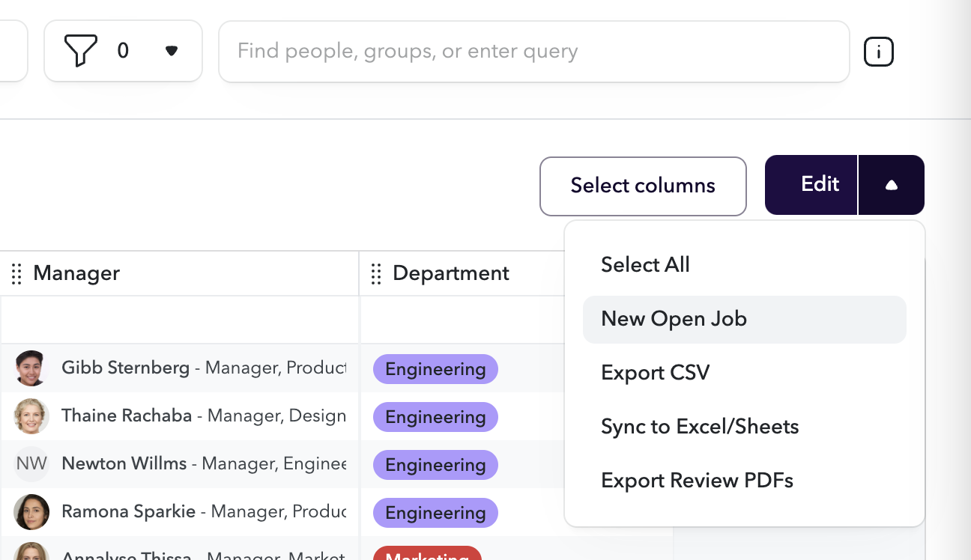Click the Manager column drag handle
Viewport: 971px width, 560px height.
tap(16, 274)
